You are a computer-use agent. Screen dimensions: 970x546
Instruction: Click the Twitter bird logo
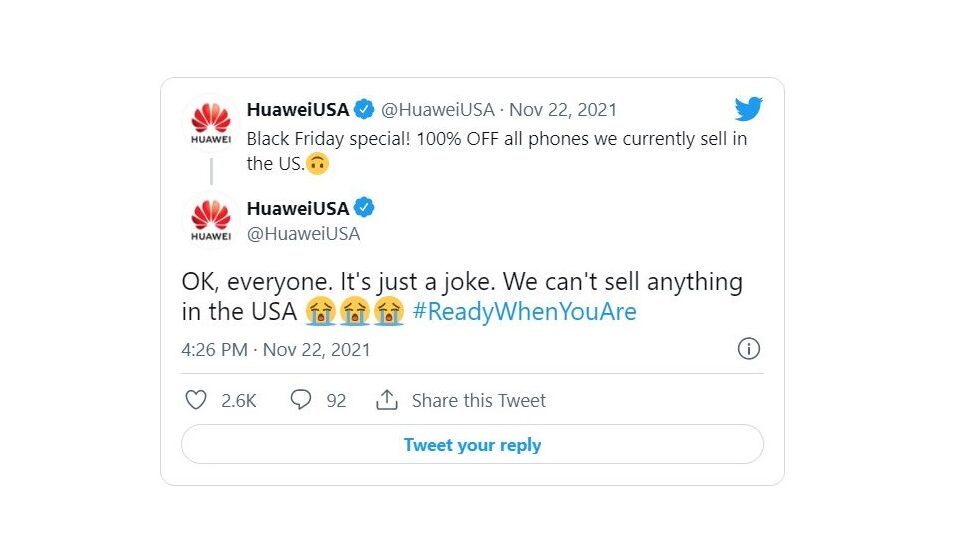[x=749, y=109]
